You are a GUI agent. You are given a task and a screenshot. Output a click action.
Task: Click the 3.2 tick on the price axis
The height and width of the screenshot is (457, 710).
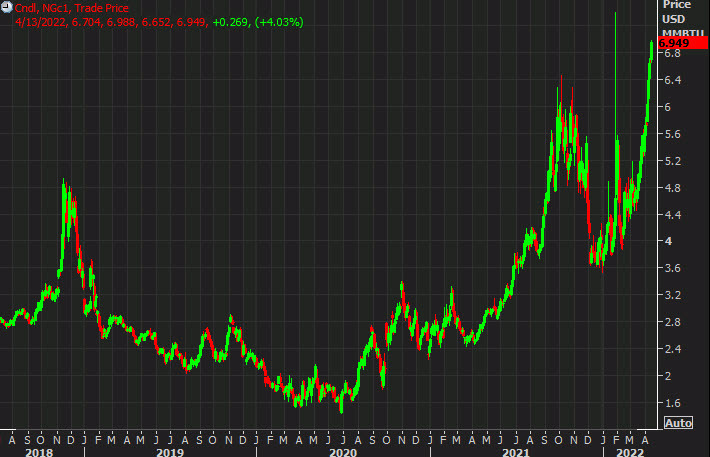point(672,295)
